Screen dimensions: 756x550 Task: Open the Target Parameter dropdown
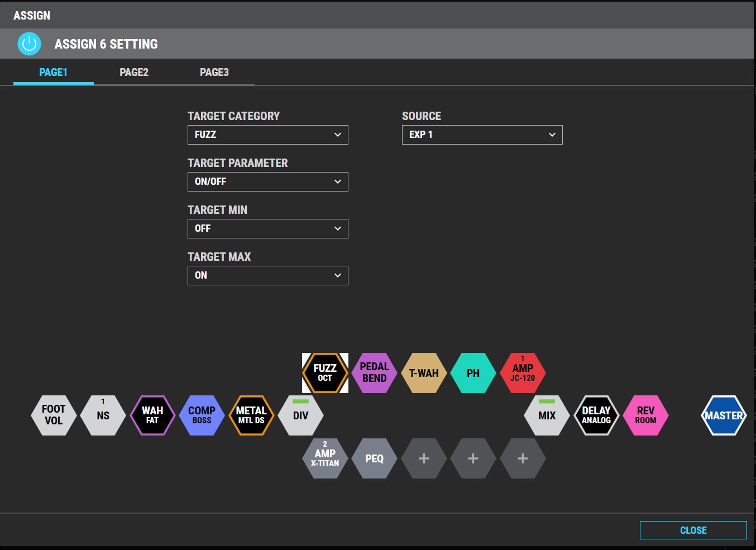267,181
